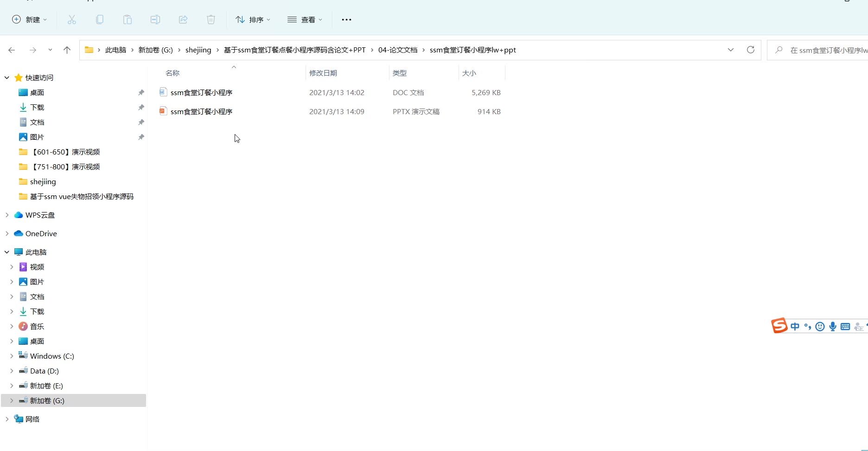Open the 查看 view menu
This screenshot has height=451, width=868.
pyautogui.click(x=305, y=19)
